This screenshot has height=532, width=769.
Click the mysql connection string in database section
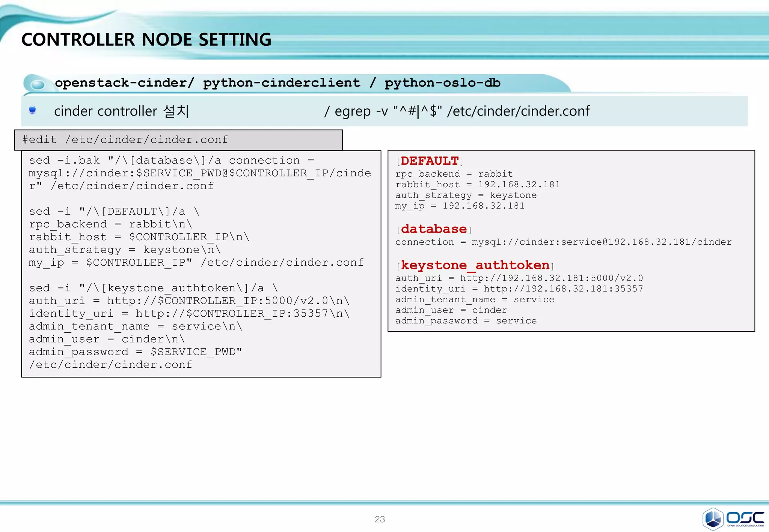602,242
